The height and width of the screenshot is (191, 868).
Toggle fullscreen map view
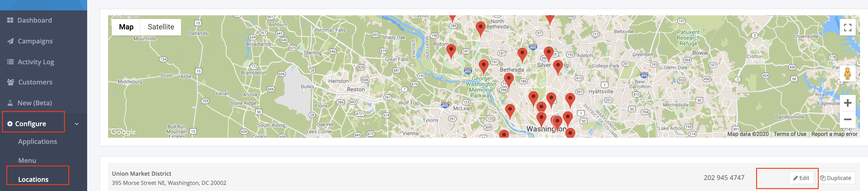(847, 27)
